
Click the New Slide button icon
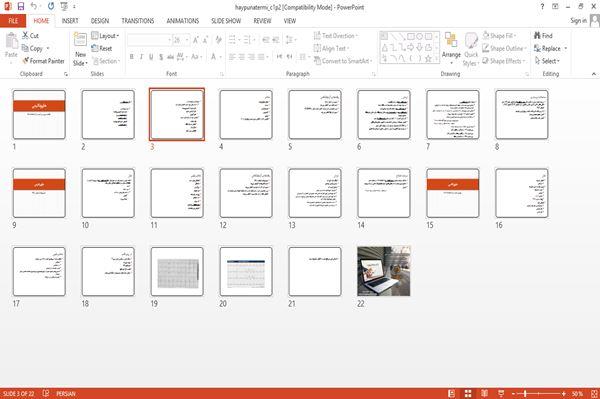(80, 40)
